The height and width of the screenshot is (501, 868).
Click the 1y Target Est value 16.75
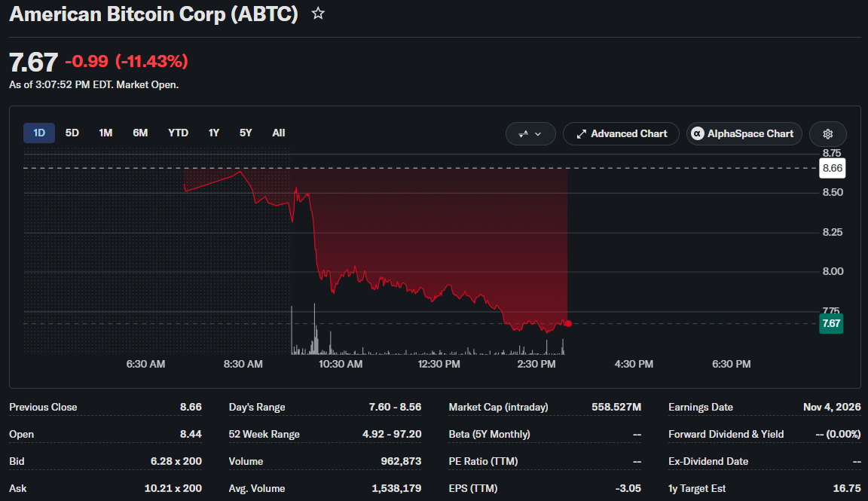click(847, 488)
